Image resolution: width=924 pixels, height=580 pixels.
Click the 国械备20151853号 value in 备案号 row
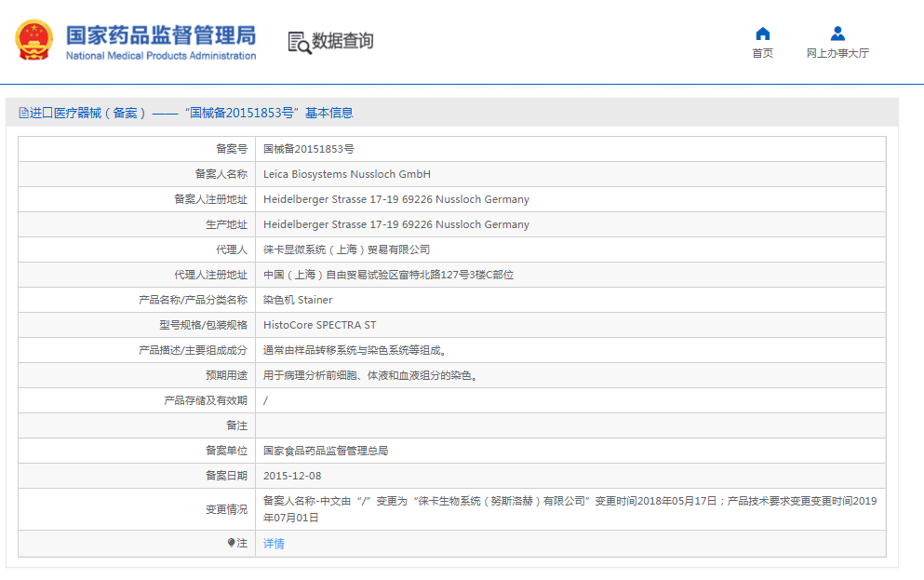[x=308, y=149]
